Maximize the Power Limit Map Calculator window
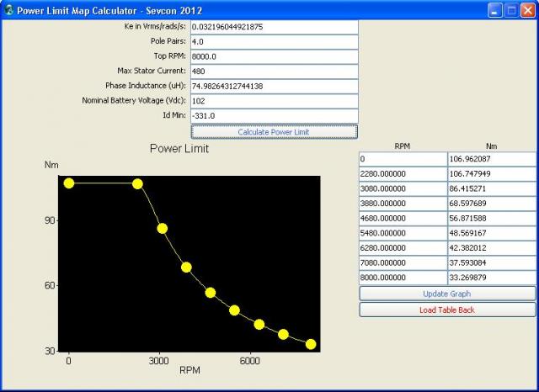 [511, 10]
